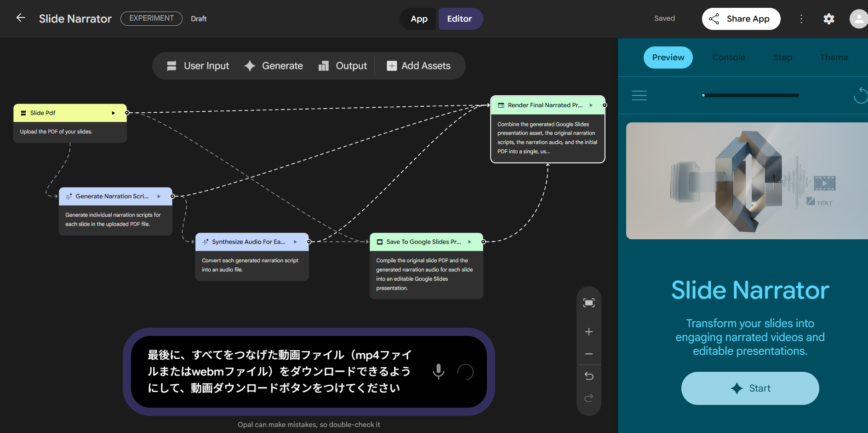Click play arrow on Generate Narration Script node
Image resolution: width=868 pixels, height=433 pixels.
pyautogui.click(x=159, y=196)
